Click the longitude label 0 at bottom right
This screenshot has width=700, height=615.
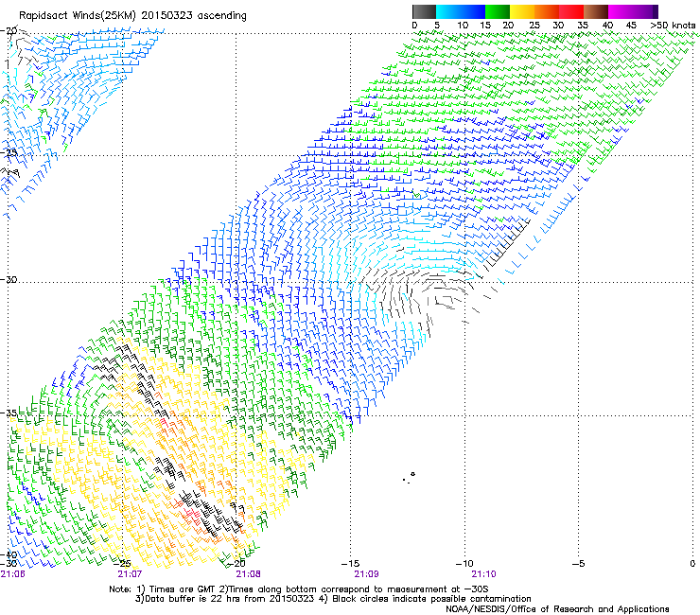pos(692,564)
